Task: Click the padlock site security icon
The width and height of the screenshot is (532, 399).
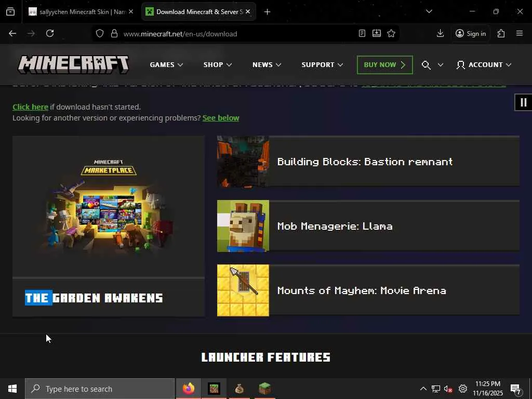Action: (114, 33)
